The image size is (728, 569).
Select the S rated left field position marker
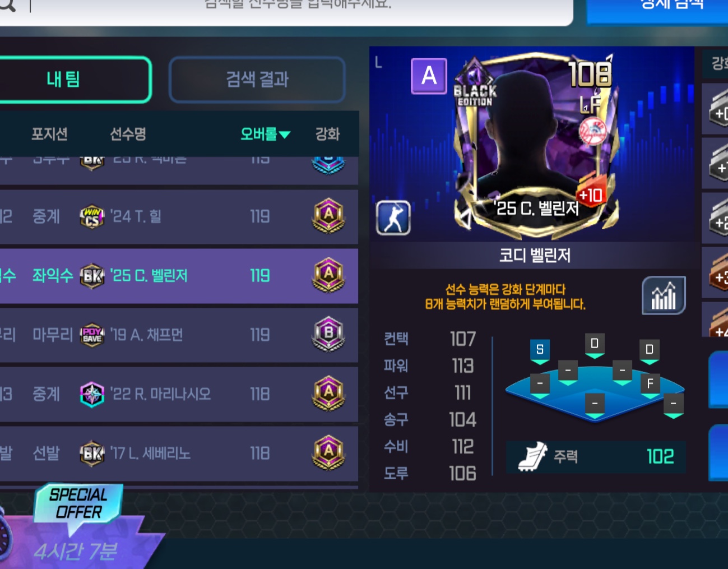pyautogui.click(x=540, y=351)
